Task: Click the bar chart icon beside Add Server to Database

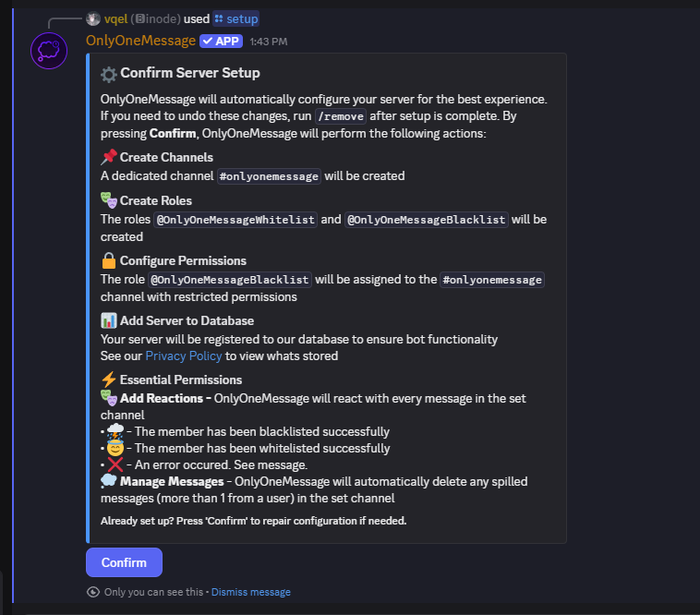Action: coord(108,320)
